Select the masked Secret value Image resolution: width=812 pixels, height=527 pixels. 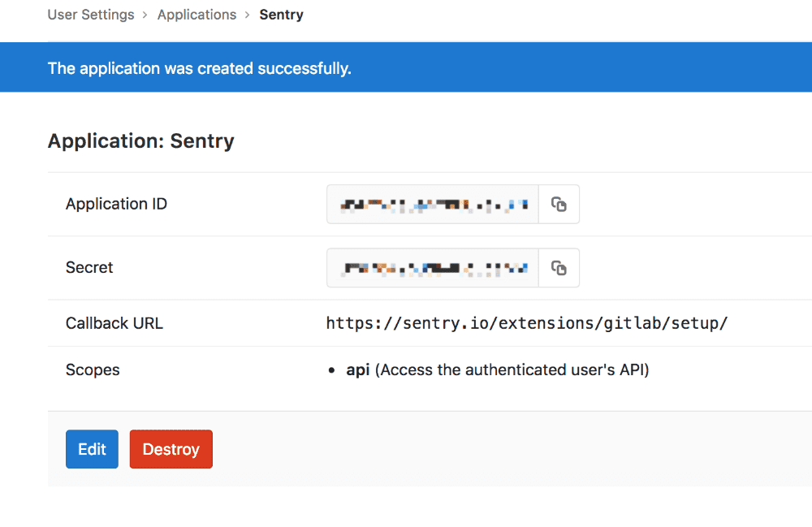pyautogui.click(x=431, y=267)
